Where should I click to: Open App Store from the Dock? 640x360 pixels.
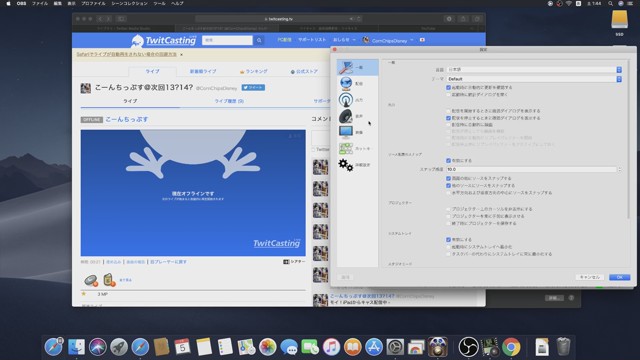(x=374, y=347)
